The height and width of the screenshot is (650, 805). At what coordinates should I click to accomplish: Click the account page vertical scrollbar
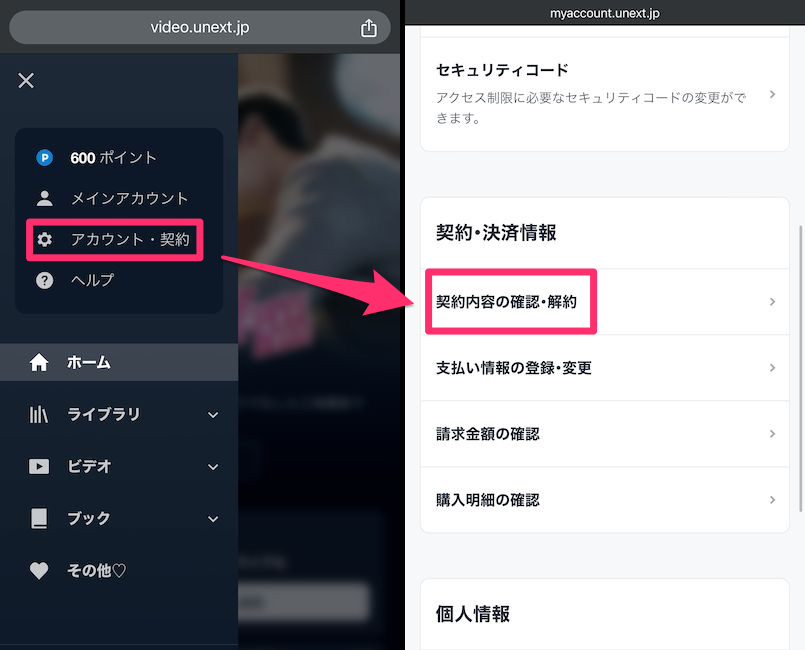click(x=800, y=368)
